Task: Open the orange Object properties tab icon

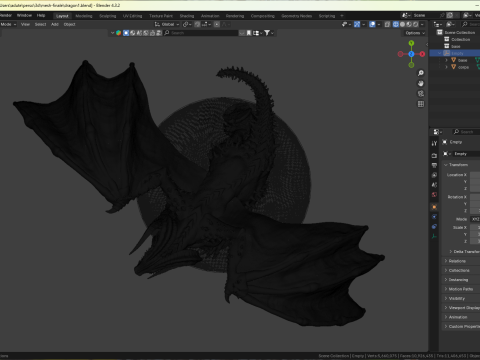Action: click(x=434, y=207)
